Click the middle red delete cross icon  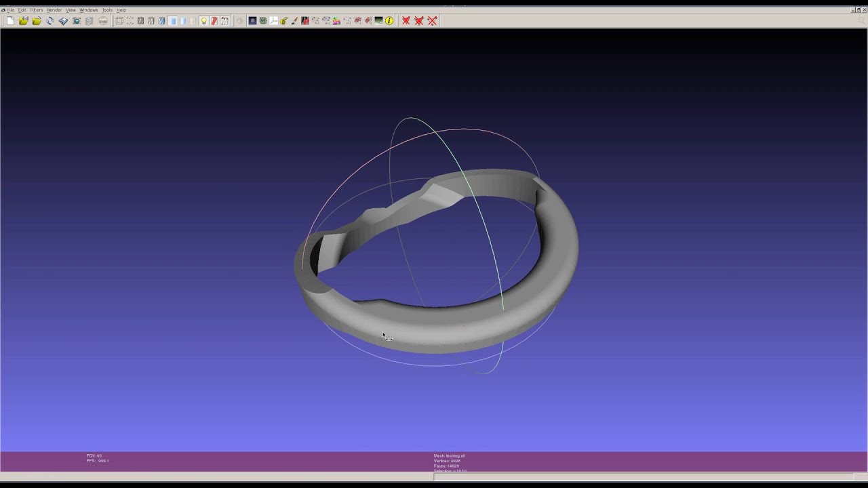click(419, 21)
